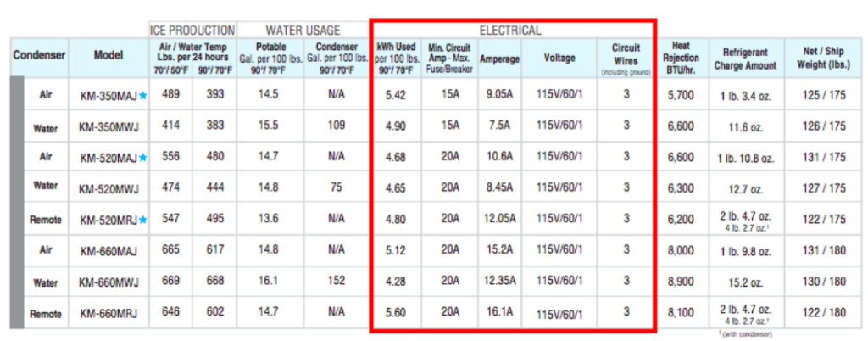
Task: Click the 5.42 kWh used value
Action: point(396,95)
